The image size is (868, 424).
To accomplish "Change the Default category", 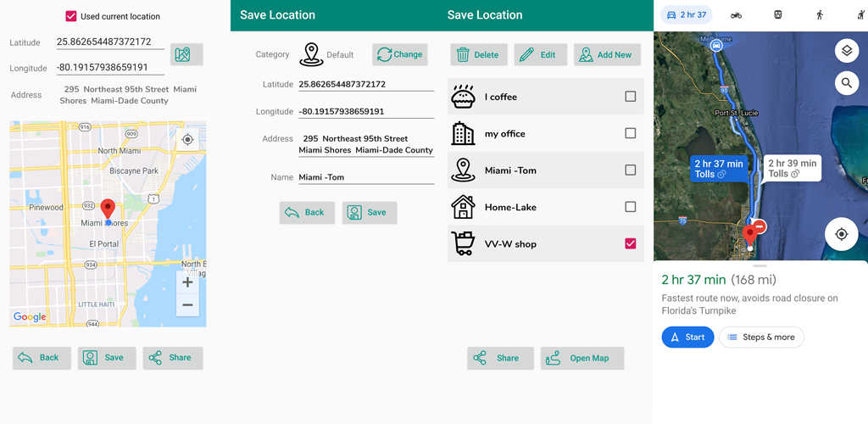I will [x=400, y=54].
